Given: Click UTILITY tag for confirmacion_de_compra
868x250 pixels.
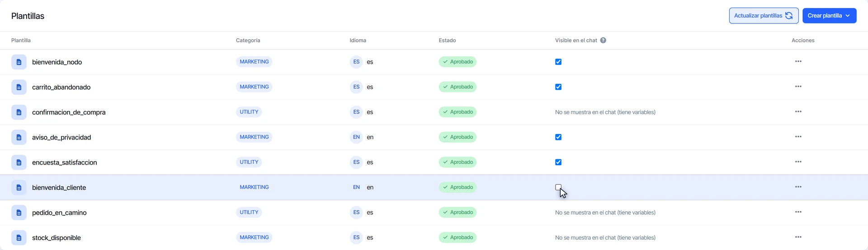Looking at the screenshot, I should point(249,112).
